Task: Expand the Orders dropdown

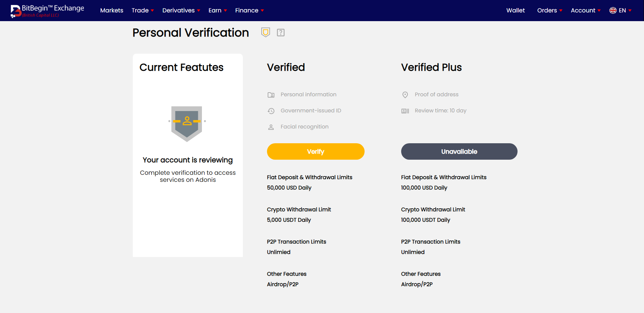Action: pos(549,10)
